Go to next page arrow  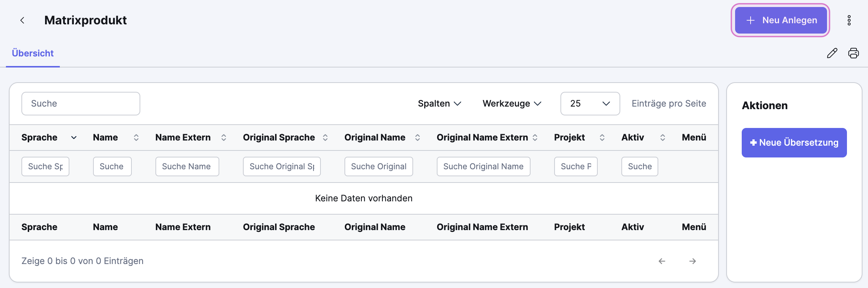693,261
